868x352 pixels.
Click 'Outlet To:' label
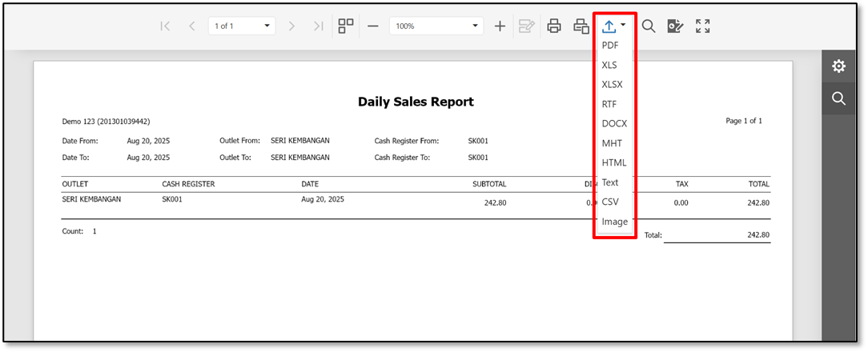click(x=235, y=157)
